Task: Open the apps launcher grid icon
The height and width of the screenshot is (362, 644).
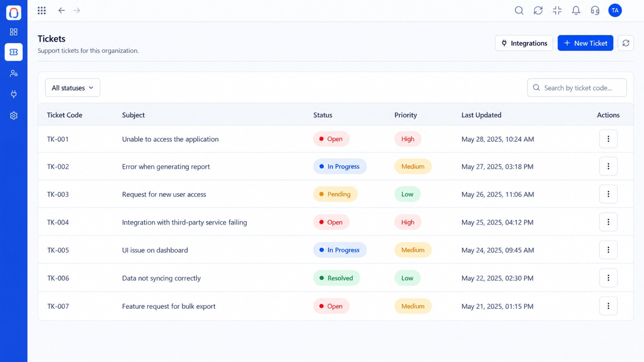Action: click(41, 10)
